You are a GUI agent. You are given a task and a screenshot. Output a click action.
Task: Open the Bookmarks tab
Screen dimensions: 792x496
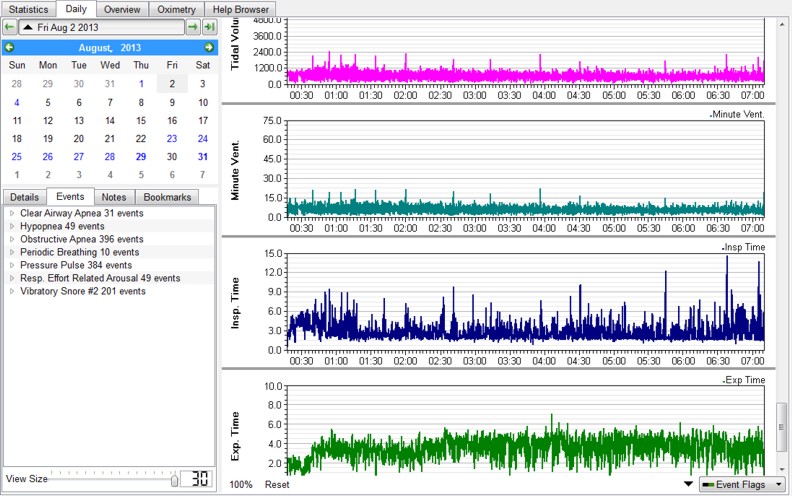167,197
